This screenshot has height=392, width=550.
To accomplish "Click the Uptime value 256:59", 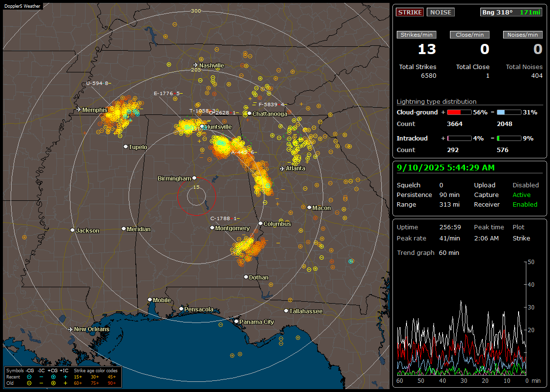I will (x=450, y=227).
